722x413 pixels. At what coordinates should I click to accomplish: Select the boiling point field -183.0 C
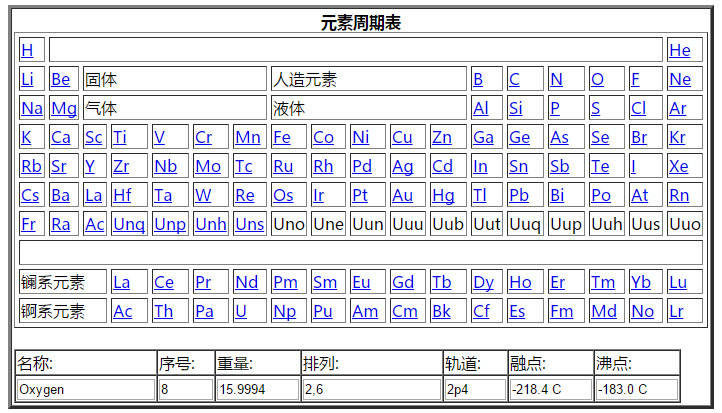637,390
